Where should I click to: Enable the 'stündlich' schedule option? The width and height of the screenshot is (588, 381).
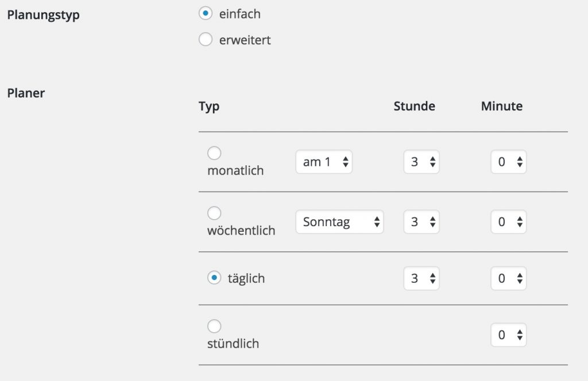[x=214, y=326]
